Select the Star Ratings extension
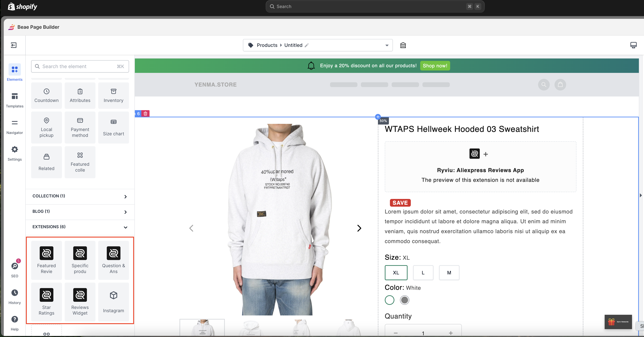 click(x=47, y=302)
